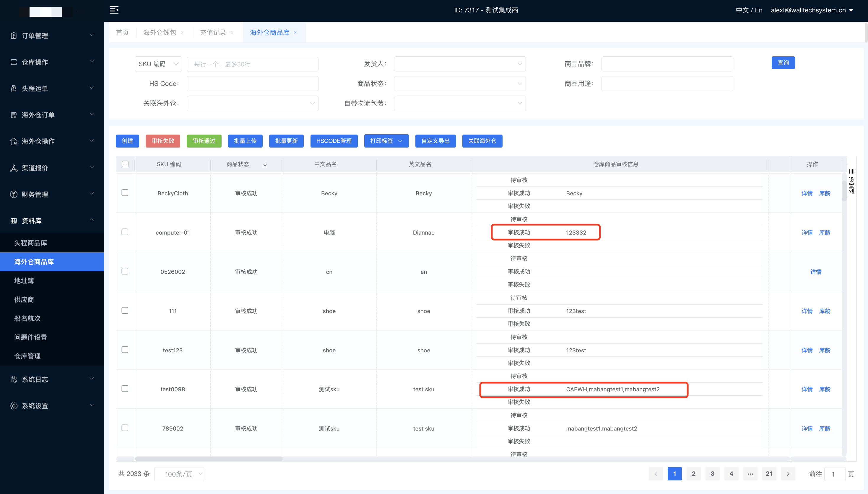Select the computer-01 row checkbox
This screenshot has height=494, width=868.
click(125, 232)
